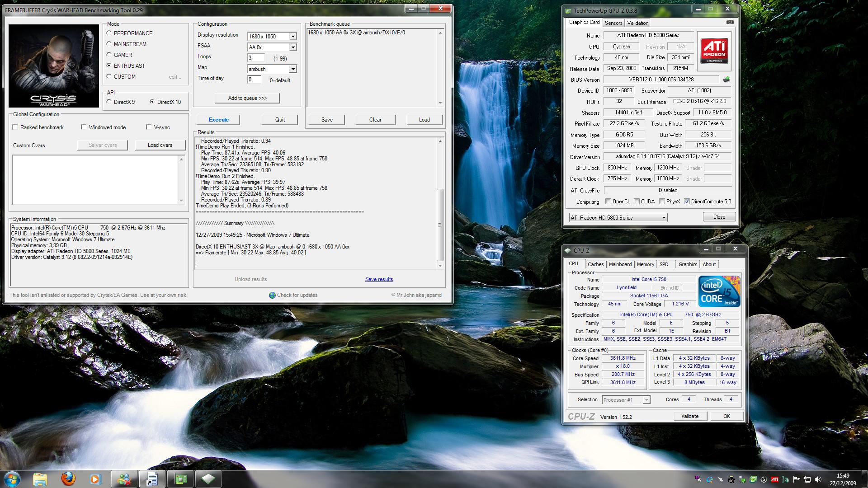Click the green eye tray icon

point(753,479)
